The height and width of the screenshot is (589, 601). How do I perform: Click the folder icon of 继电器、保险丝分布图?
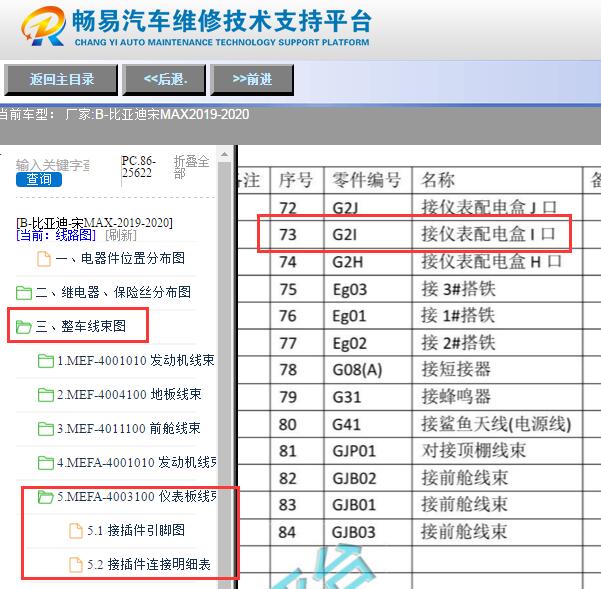coord(24,293)
